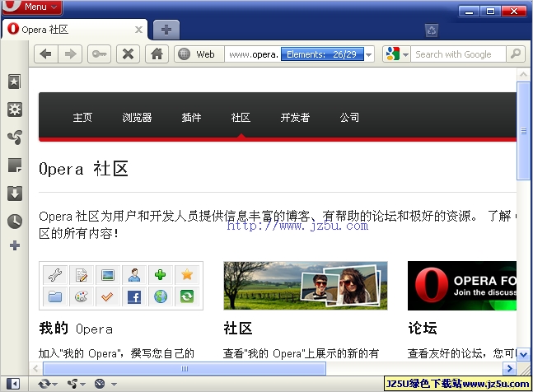Stop loading the page

click(128, 54)
